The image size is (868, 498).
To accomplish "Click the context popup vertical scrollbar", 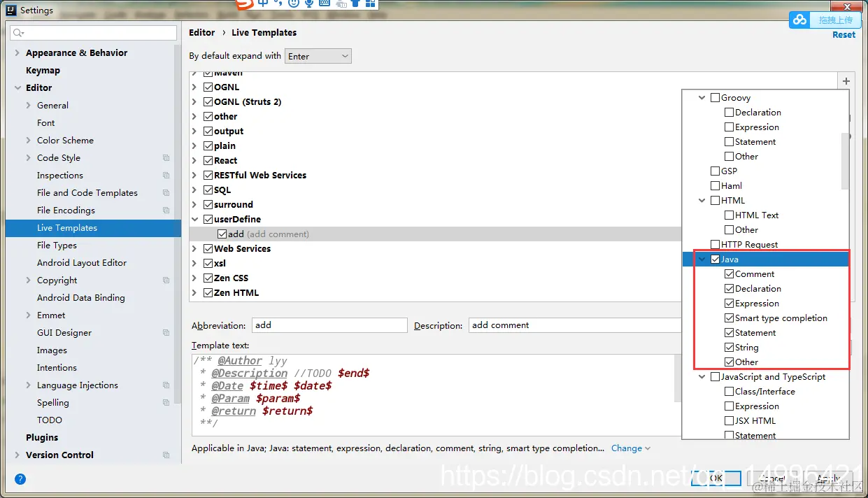I will (845, 161).
